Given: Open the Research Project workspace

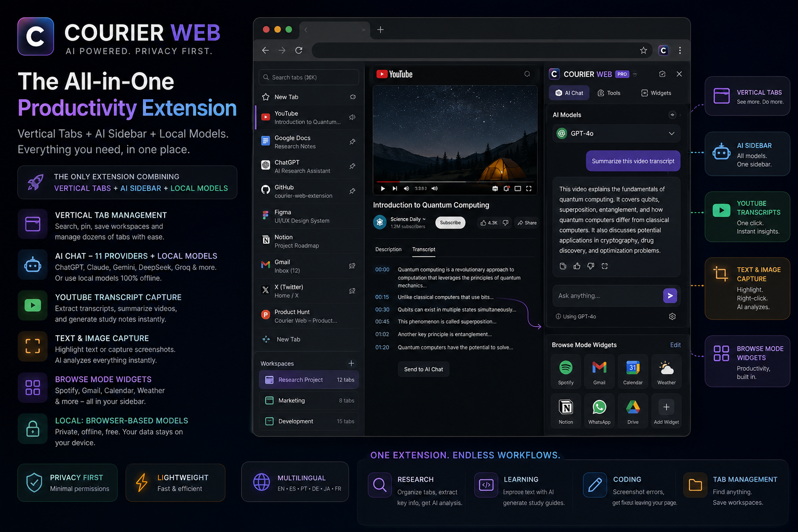Looking at the screenshot, I should pos(309,380).
